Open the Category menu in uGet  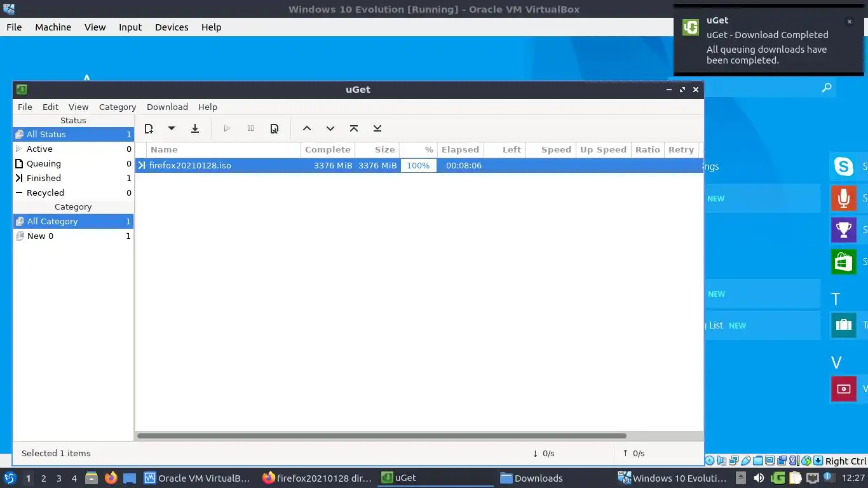[x=118, y=107]
